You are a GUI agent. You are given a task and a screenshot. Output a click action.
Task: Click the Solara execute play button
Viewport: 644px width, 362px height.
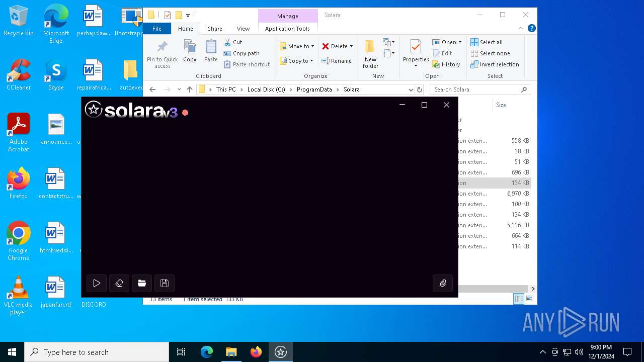coord(97,283)
